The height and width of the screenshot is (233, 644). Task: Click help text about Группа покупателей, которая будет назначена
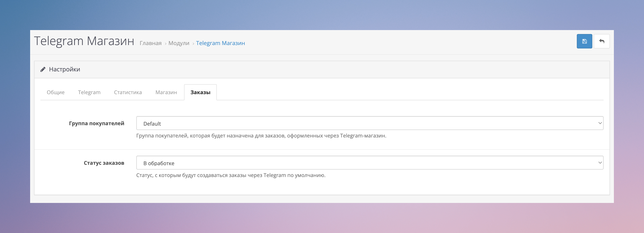click(261, 136)
